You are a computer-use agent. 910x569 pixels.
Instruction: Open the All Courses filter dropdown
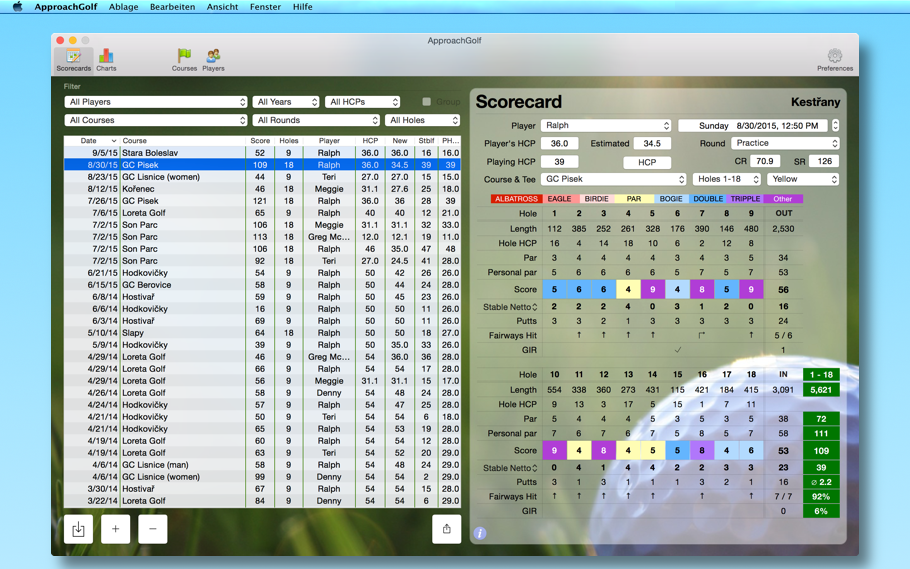156,120
